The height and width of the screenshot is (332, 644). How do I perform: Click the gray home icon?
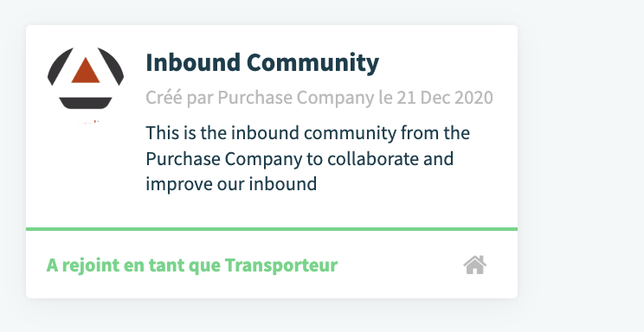click(475, 265)
